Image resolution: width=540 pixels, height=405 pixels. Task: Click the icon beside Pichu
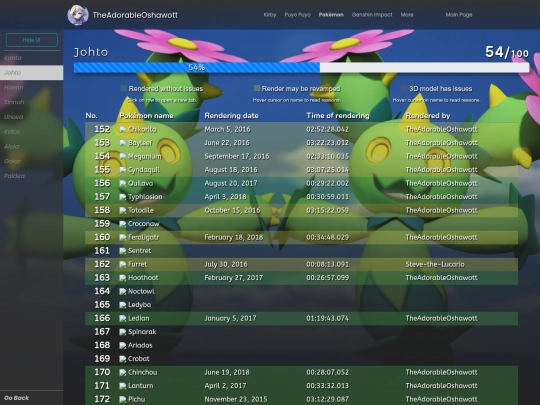[123, 399]
